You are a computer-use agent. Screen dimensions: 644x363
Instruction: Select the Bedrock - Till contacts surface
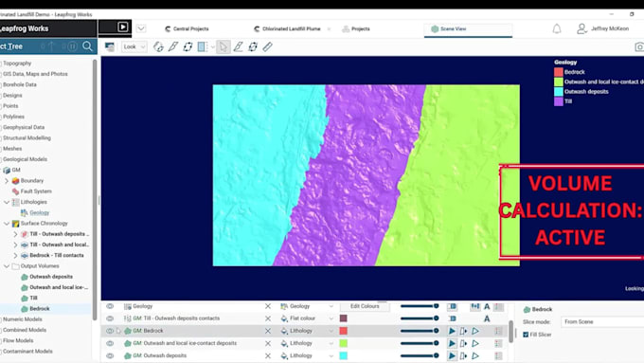(x=57, y=255)
